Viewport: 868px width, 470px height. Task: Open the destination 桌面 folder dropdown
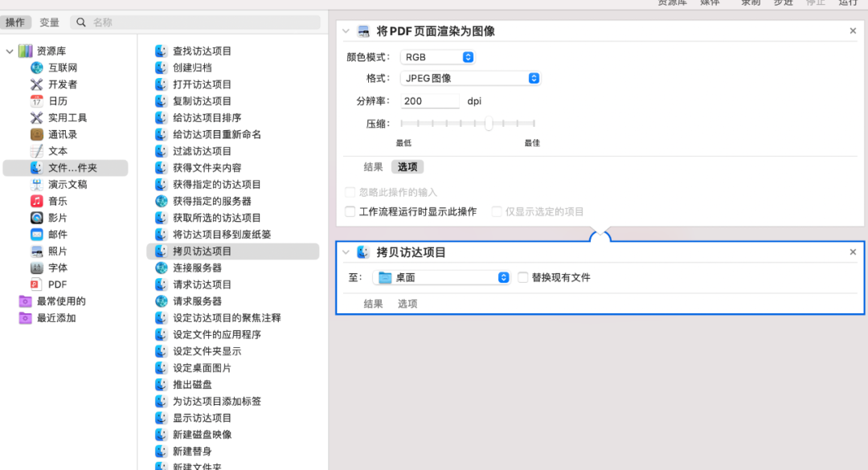(x=441, y=277)
